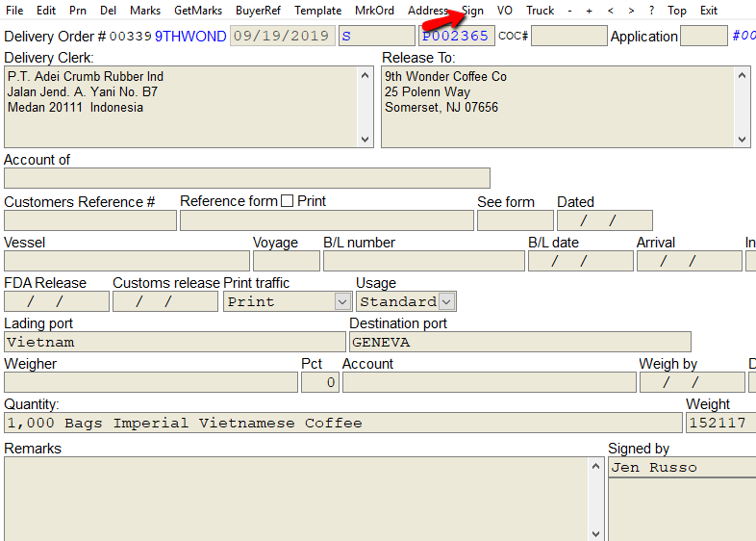Click the Exit menu item

coord(709,11)
